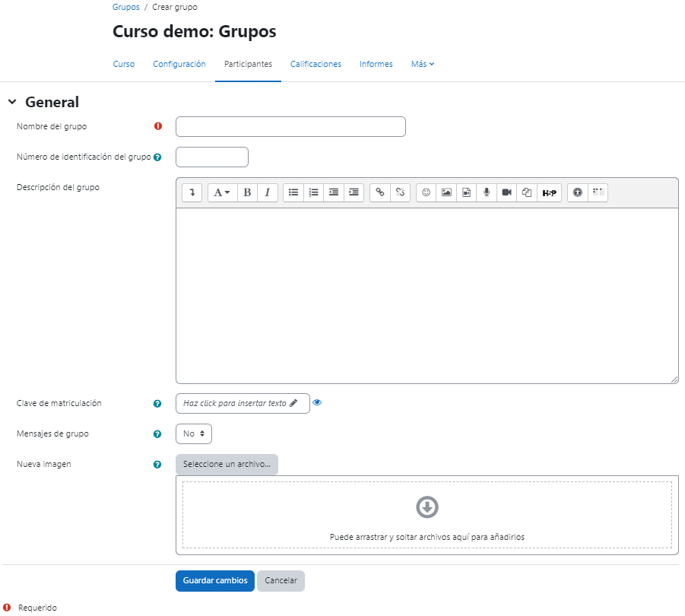Open the Mensajes de grupo dropdown
Viewport: 685px width, 616px height.
[x=194, y=433]
